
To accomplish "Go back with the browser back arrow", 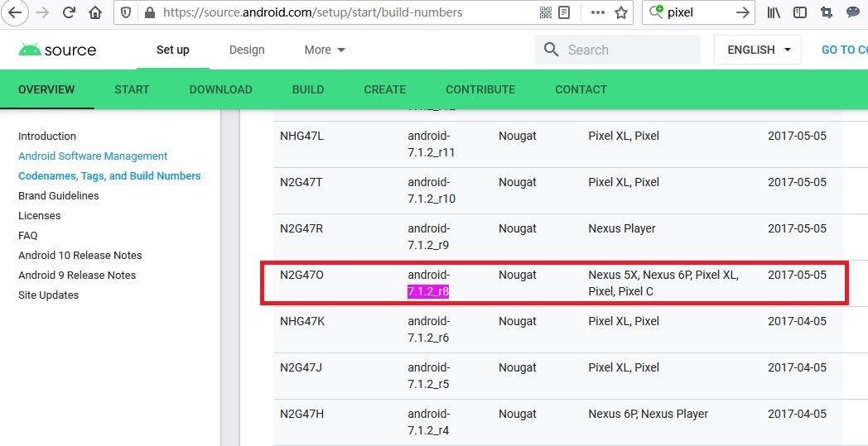I will (x=14, y=12).
